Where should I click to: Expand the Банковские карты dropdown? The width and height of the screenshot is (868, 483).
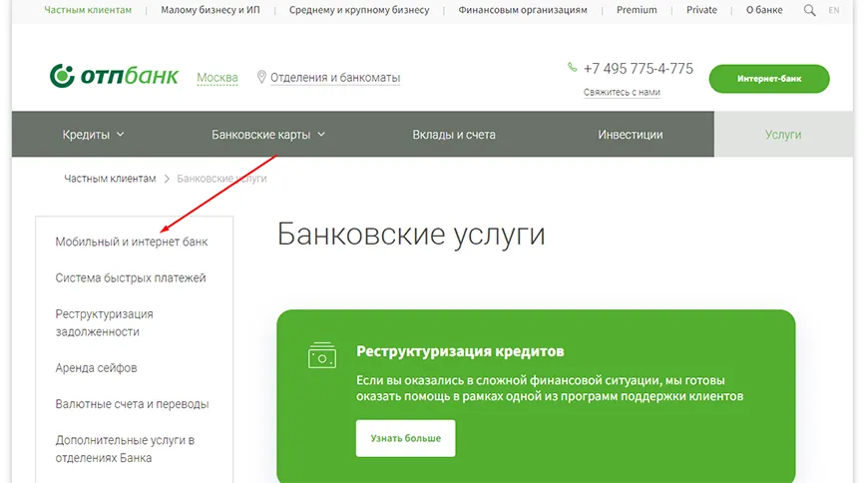(x=268, y=135)
